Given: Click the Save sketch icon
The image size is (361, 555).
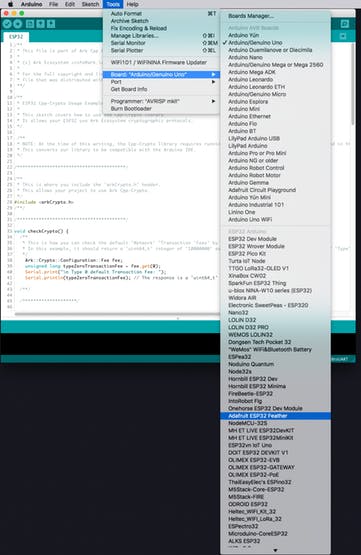Looking at the screenshot, I should (51, 24).
